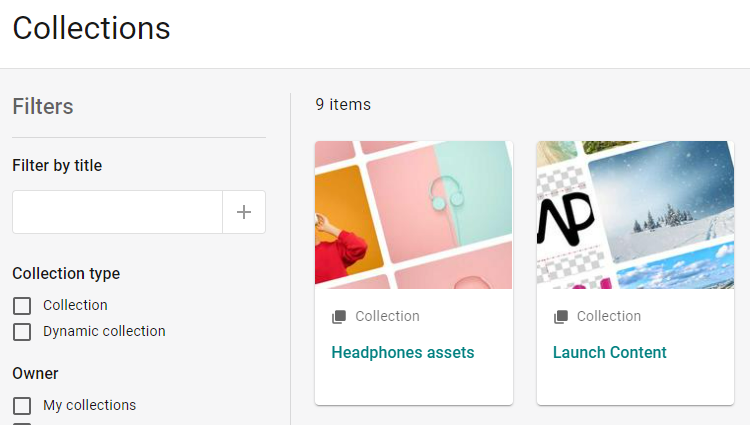This screenshot has width=750, height=425.
Task: Click the Filters panel heading
Action: [x=43, y=106]
